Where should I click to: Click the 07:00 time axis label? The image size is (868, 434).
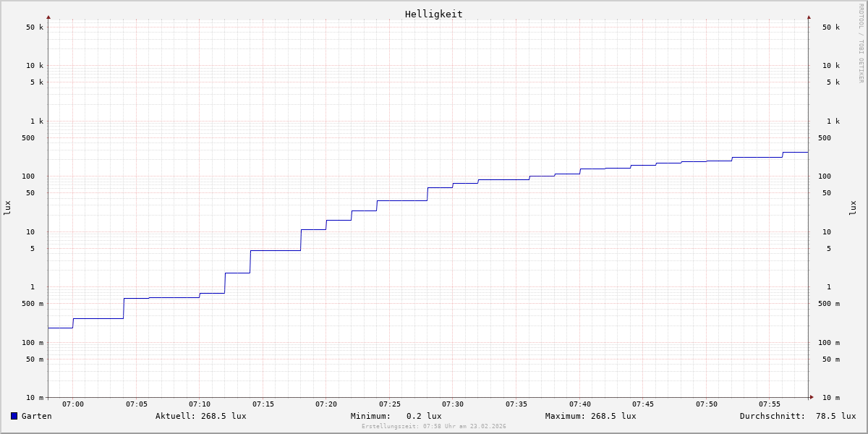[73, 404]
